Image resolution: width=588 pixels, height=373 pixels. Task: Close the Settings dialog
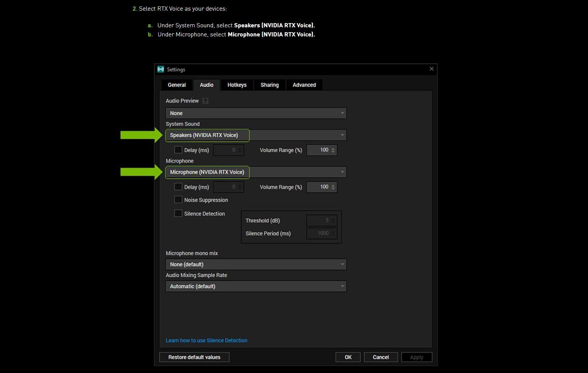[x=431, y=69]
